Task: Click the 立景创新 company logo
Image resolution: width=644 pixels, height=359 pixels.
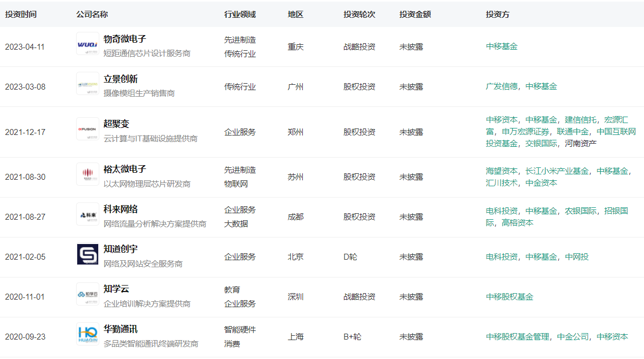Action: coord(87,83)
